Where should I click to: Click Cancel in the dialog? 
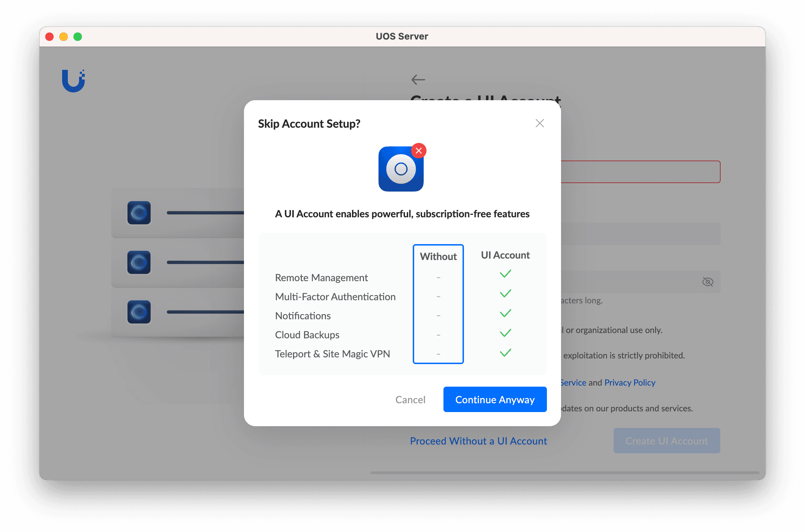click(410, 399)
